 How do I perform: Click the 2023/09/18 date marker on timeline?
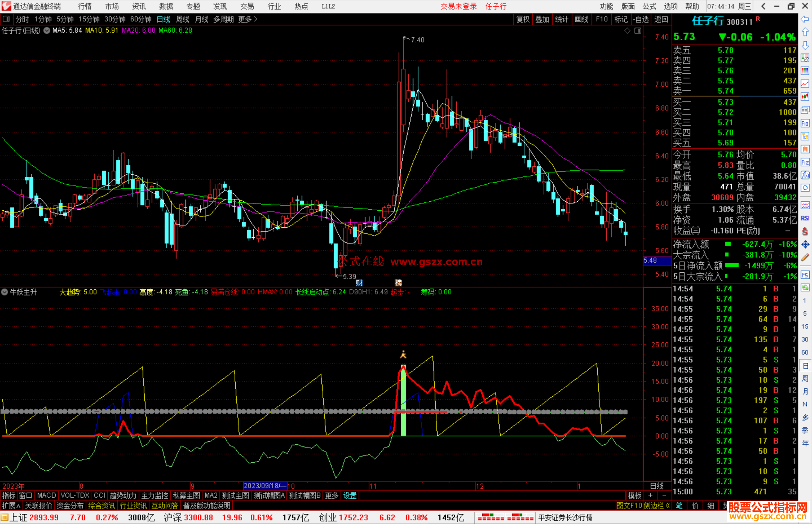click(264, 486)
